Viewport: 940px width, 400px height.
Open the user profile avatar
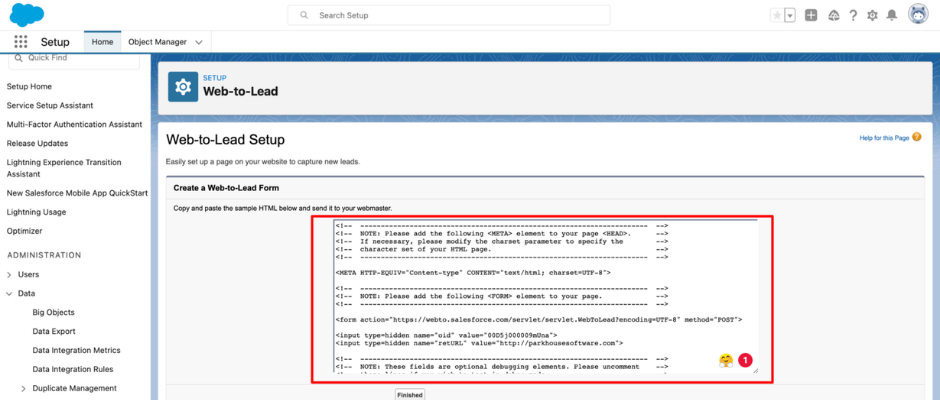[918, 14]
